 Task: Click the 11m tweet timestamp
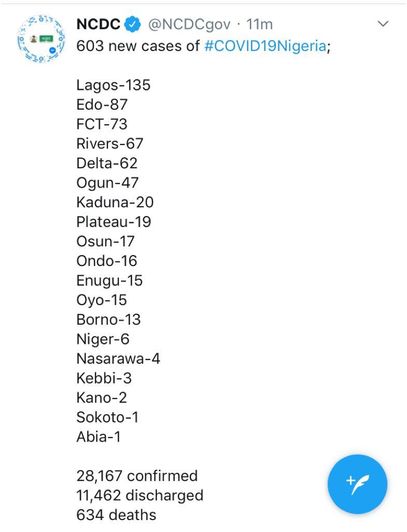pyautogui.click(x=260, y=24)
